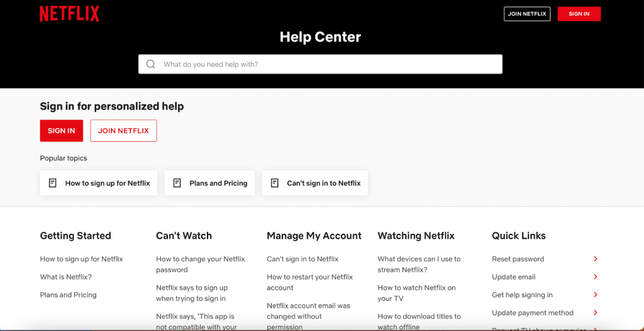
Task: Select the 'Get help signing in' quick link
Action: click(523, 295)
